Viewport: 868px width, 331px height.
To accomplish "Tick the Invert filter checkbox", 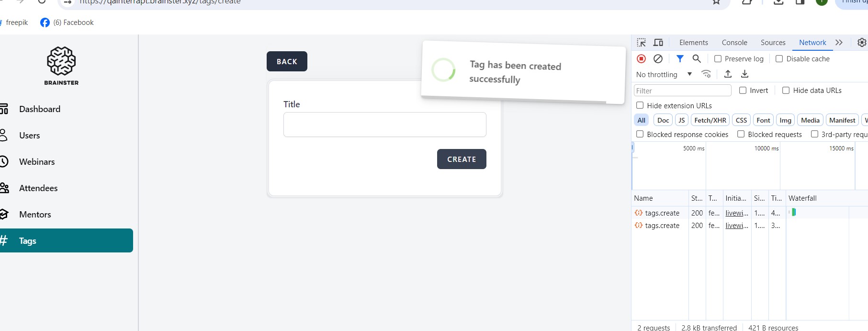I will click(x=743, y=91).
